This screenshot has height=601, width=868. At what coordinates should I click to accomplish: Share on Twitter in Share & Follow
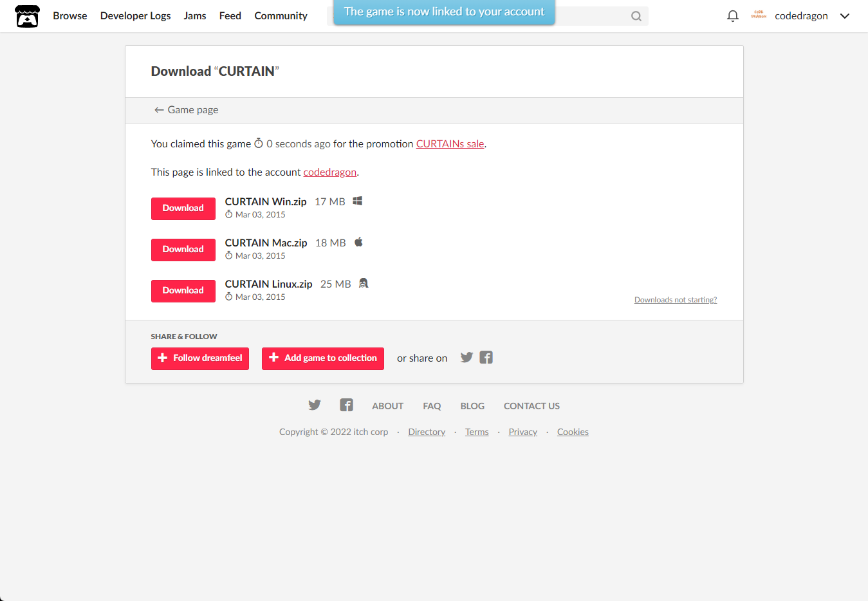tap(466, 358)
